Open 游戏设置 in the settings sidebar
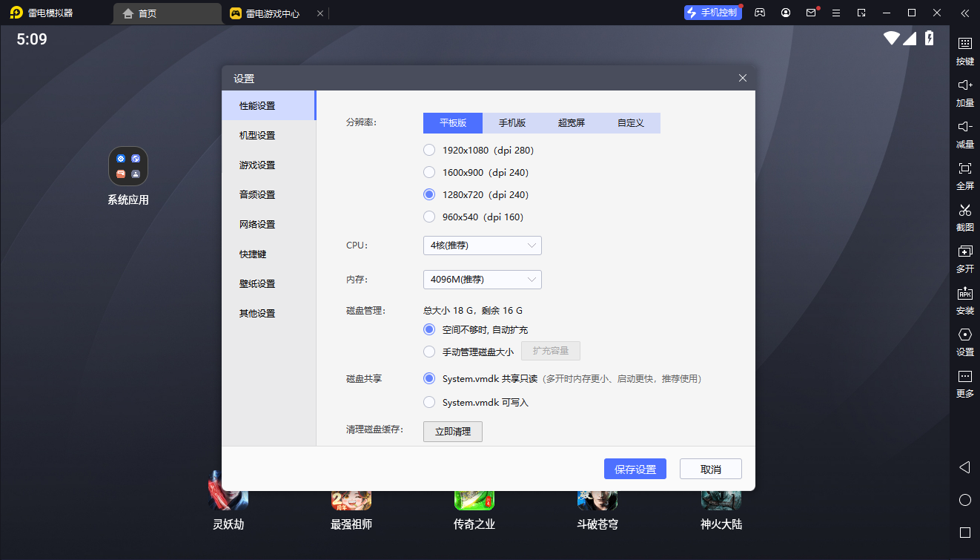The image size is (980, 560). [257, 165]
